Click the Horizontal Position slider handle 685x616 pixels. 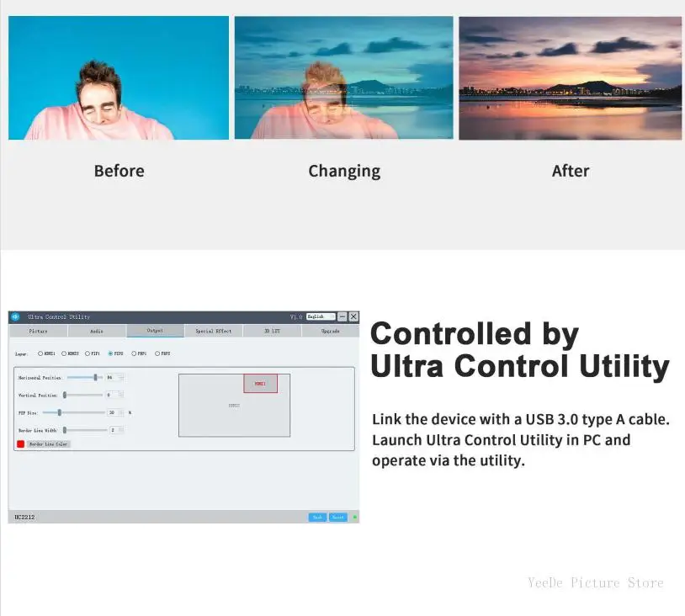(x=95, y=377)
